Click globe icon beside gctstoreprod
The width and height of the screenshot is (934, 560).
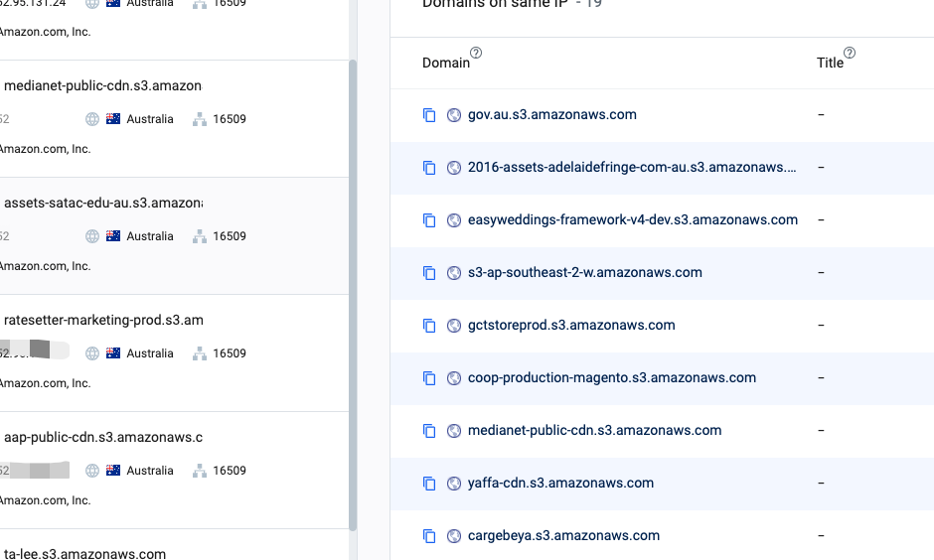click(x=454, y=326)
